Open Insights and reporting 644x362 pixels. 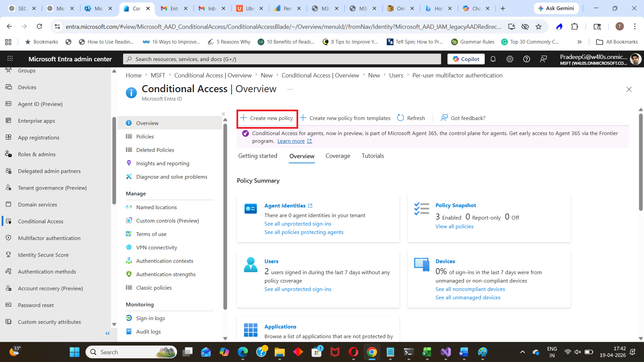coord(162,163)
